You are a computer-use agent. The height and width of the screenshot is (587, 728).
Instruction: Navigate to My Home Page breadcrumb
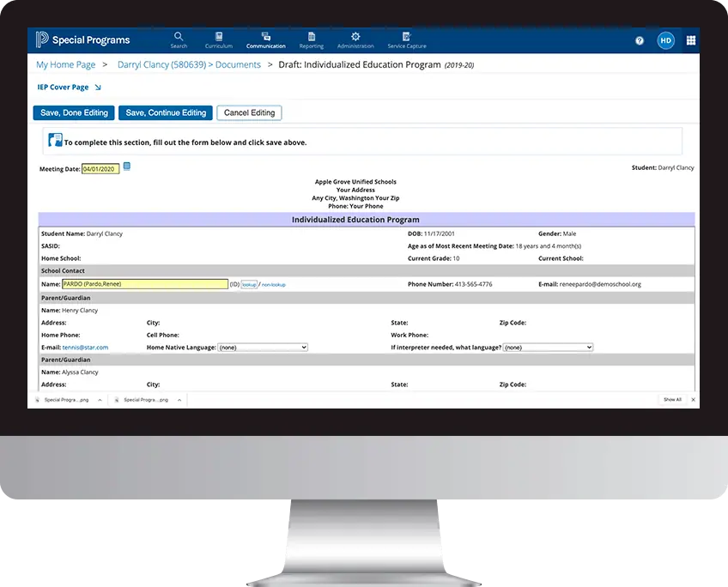65,64
